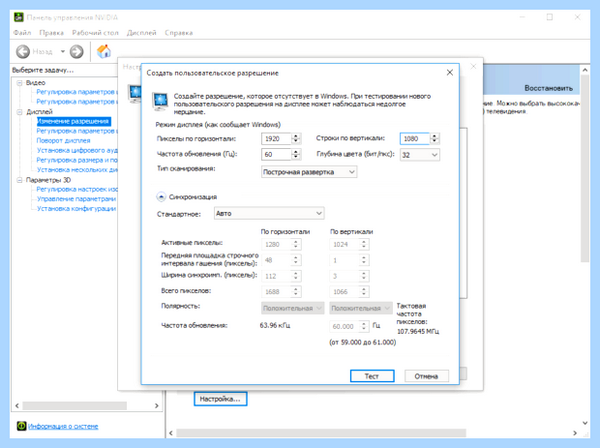Click the task panel horizontal scrollbar
Viewport: 600px width, 448px height.
coord(75,406)
